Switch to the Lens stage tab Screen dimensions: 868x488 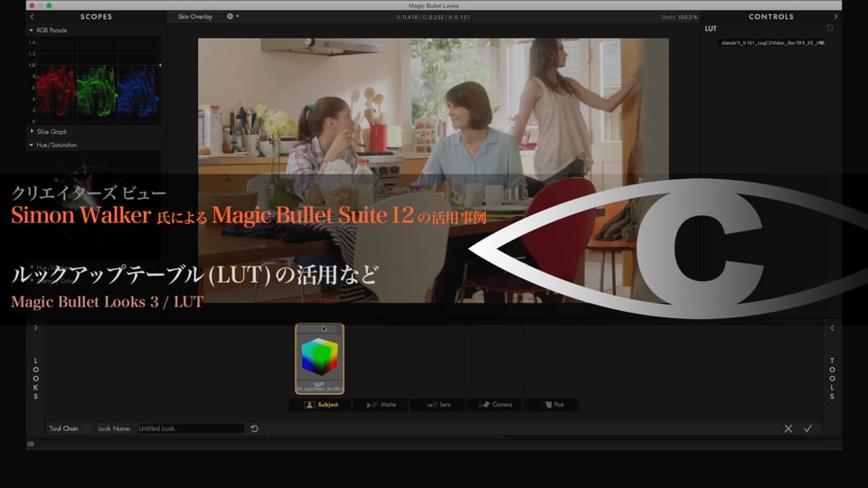tap(438, 405)
